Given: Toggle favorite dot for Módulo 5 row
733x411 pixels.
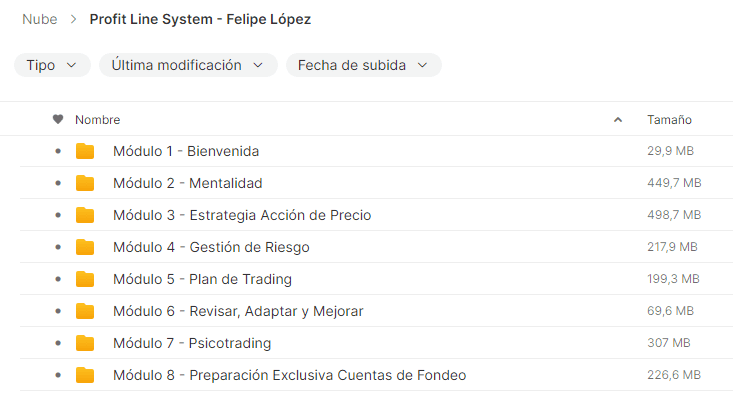Looking at the screenshot, I should (x=58, y=279).
